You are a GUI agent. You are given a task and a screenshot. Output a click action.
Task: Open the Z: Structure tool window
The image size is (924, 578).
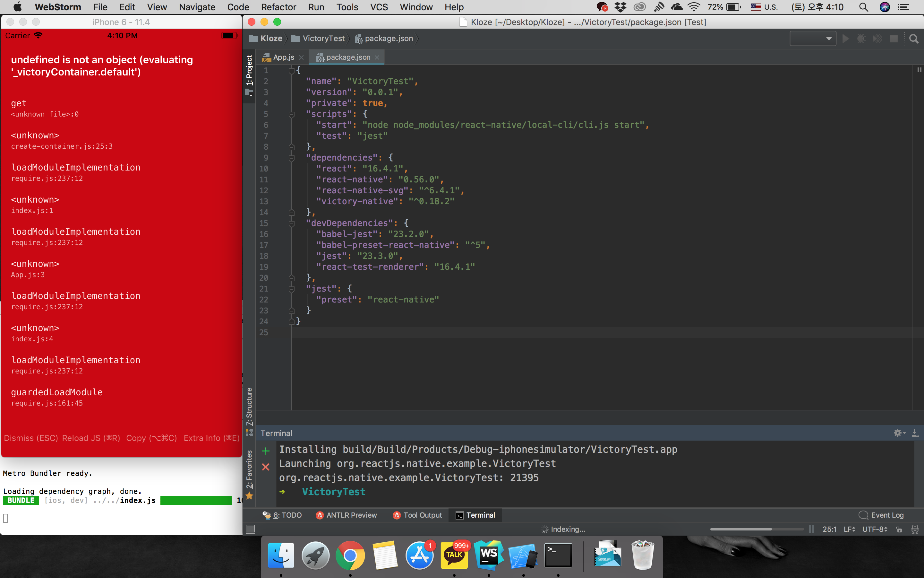coord(249,412)
